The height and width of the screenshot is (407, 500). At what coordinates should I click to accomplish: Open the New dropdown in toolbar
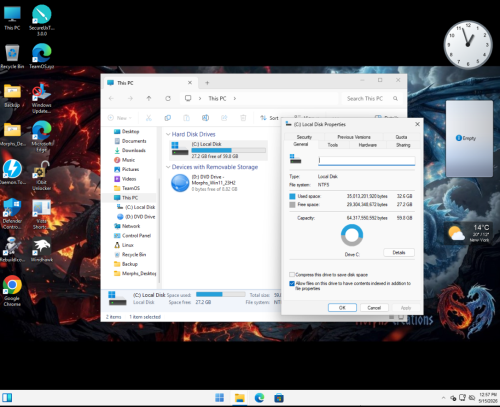[x=120, y=118]
